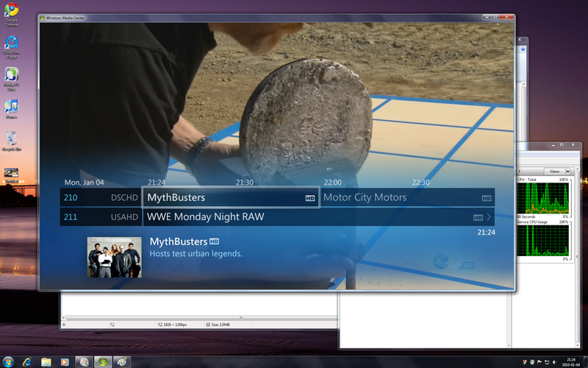Click the Views button in Resource Monitor
The image size is (588, 368).
click(555, 171)
